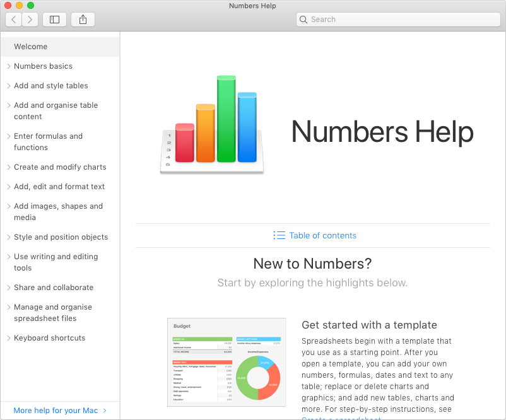Click 'Start by exploring the highlights below.' text
The width and height of the screenshot is (506, 420).
[x=312, y=283]
